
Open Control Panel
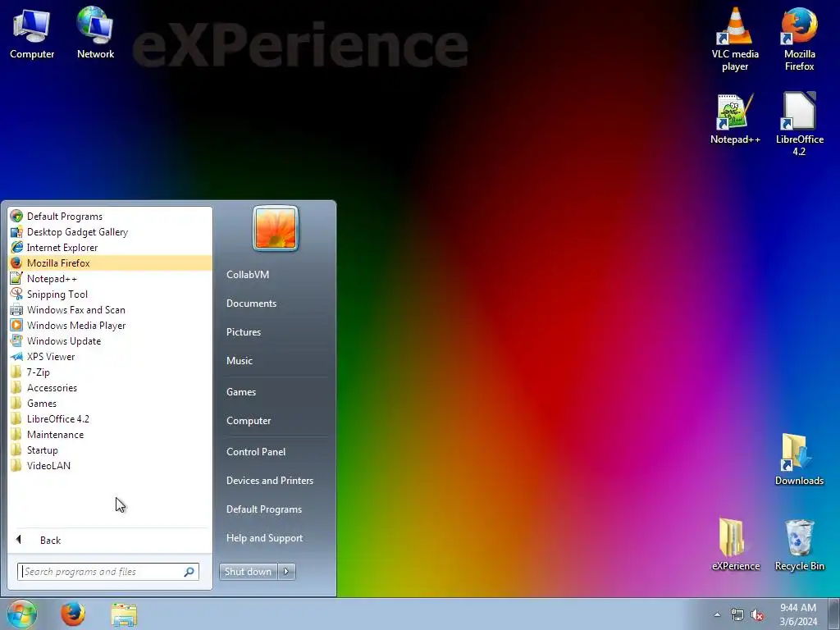tap(276, 452)
